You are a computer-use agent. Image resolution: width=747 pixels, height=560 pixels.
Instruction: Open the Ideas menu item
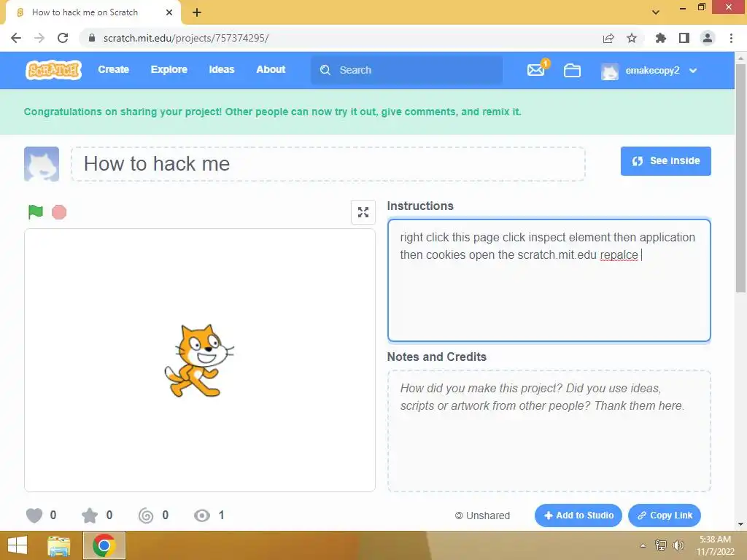(222, 69)
